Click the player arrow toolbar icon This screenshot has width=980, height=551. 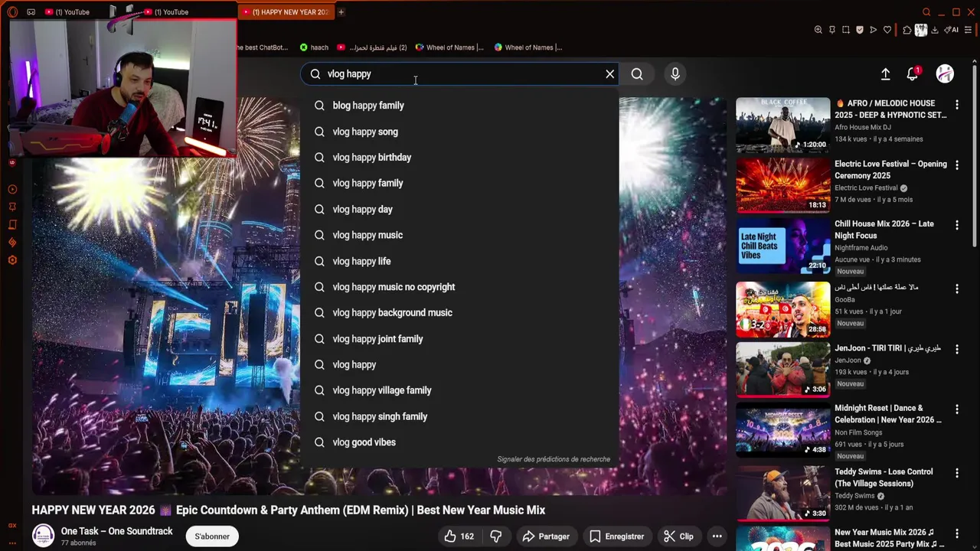pos(873,30)
